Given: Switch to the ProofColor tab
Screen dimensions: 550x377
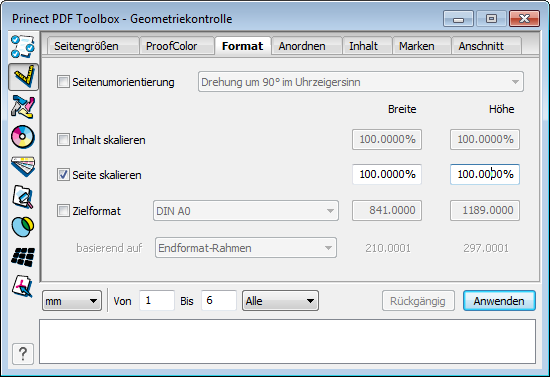Looking at the screenshot, I should pos(177,46).
